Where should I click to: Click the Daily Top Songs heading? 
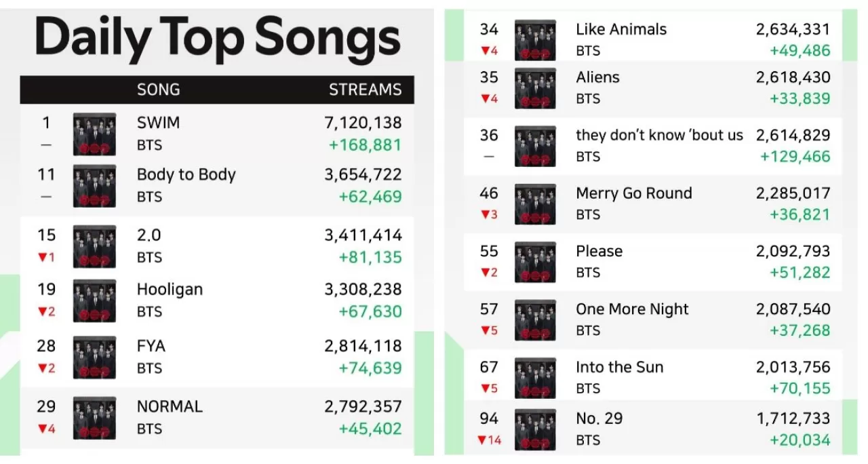[x=216, y=38]
